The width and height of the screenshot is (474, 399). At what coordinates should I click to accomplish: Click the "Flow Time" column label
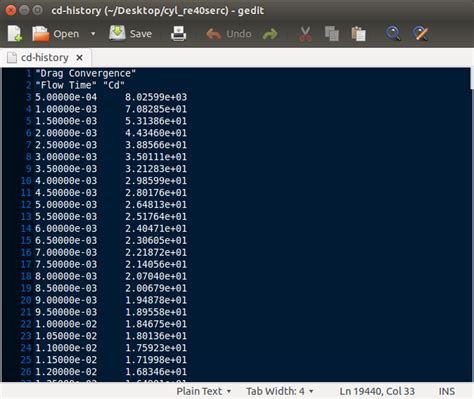[66, 85]
